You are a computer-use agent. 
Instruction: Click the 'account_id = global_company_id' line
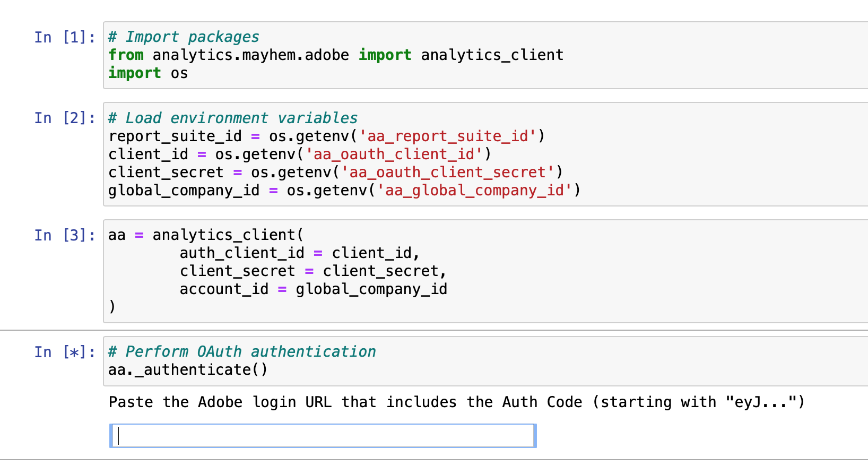(313, 289)
